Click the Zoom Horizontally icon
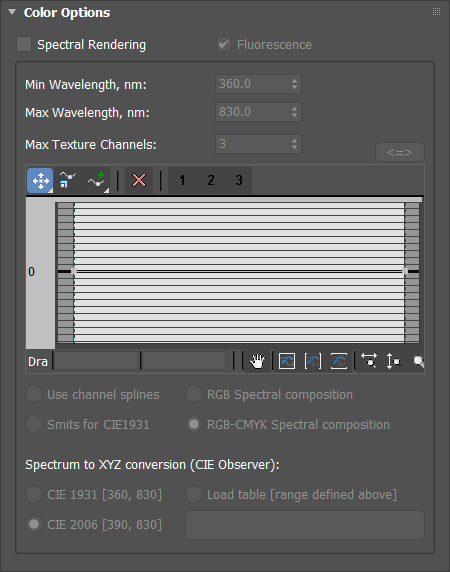The height and width of the screenshot is (572, 450). (369, 361)
